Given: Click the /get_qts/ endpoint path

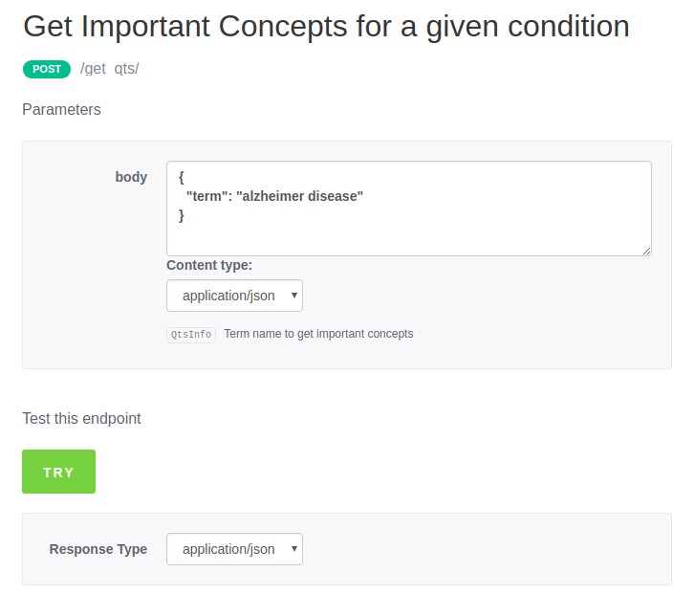Looking at the screenshot, I should click(110, 69).
